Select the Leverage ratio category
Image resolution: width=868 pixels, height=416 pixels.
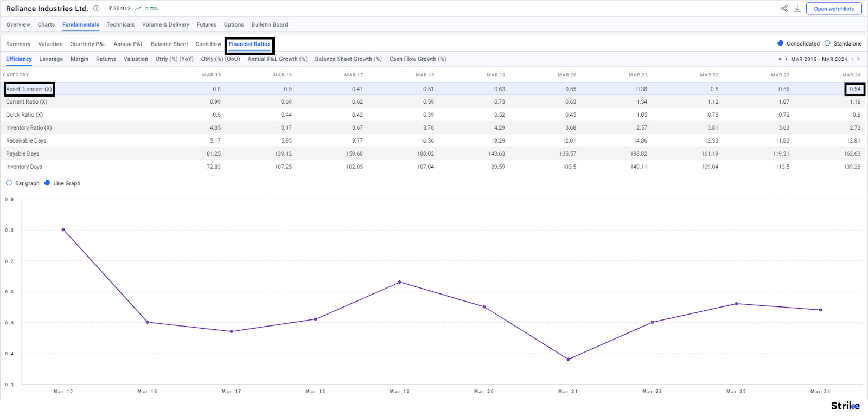tap(51, 59)
